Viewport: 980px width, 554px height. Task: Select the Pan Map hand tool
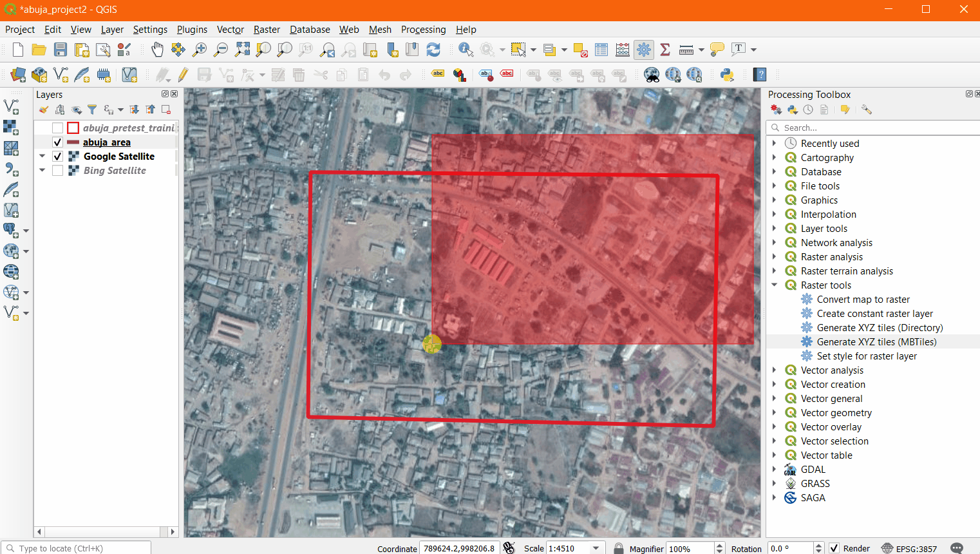157,50
